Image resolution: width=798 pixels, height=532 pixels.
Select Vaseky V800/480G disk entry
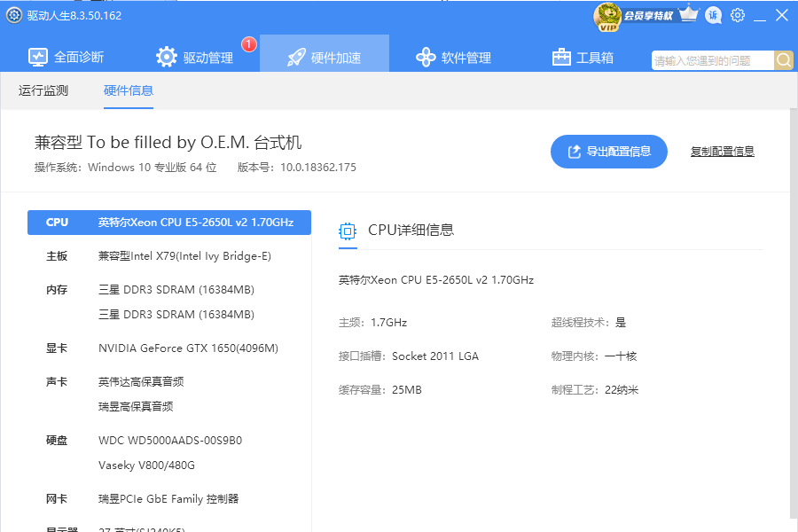point(146,465)
